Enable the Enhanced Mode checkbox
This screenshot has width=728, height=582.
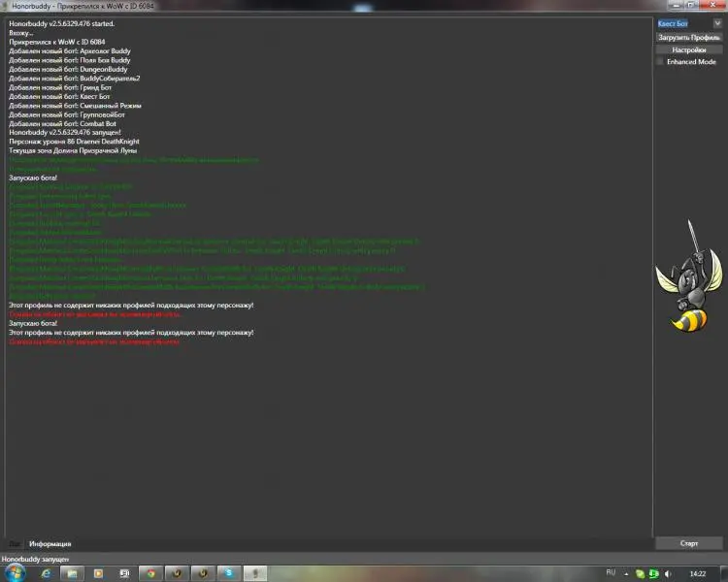(x=661, y=61)
